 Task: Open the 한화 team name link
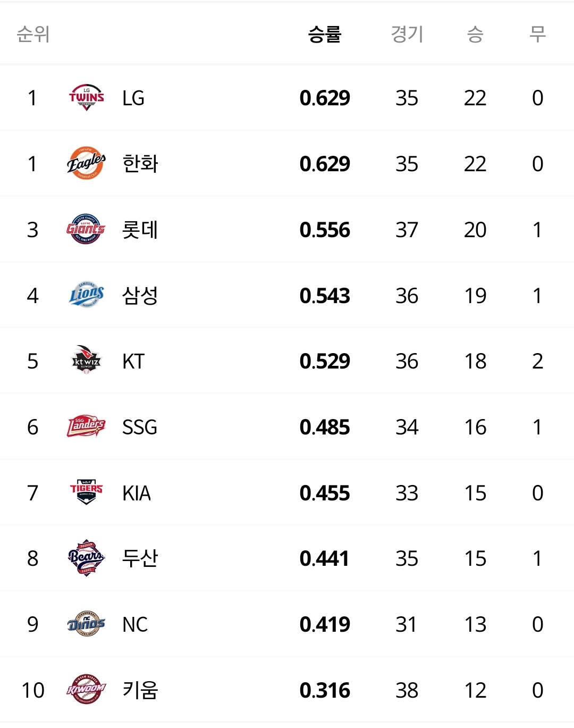140,164
